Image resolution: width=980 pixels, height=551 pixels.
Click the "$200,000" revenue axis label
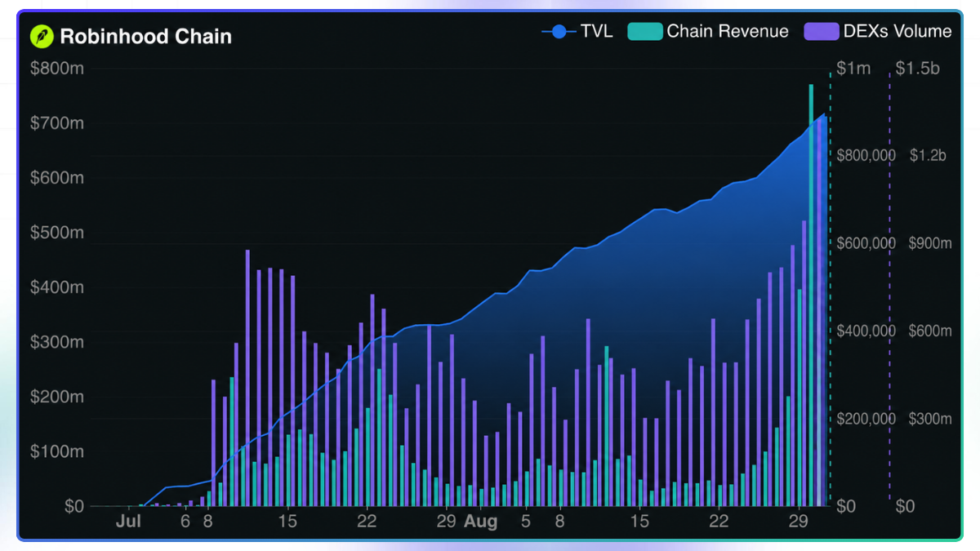866,419
